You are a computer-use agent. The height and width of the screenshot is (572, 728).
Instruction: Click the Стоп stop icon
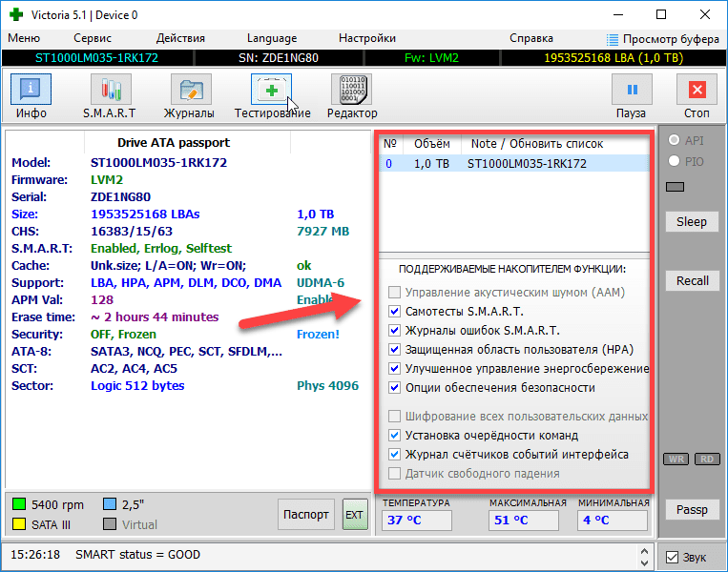(697, 89)
